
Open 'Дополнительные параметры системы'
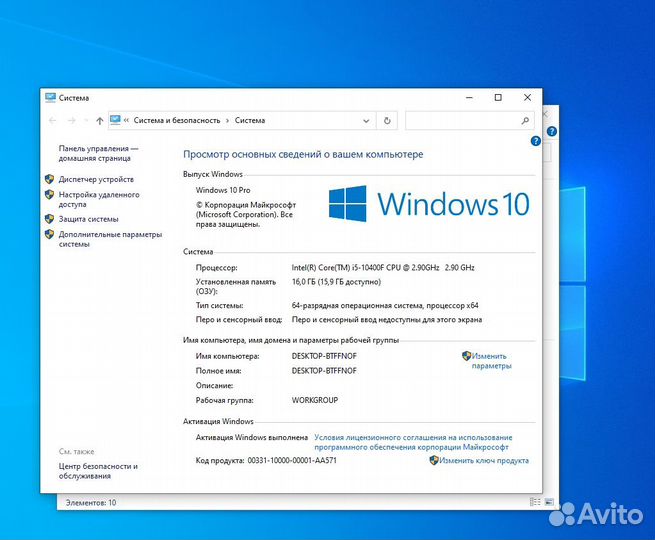pyautogui.click(x=110, y=239)
